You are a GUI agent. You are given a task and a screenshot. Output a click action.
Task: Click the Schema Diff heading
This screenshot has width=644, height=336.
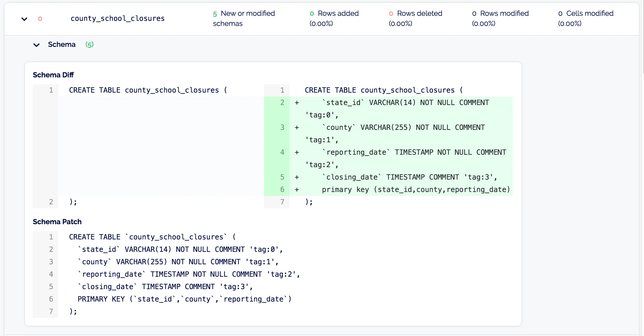[53, 75]
